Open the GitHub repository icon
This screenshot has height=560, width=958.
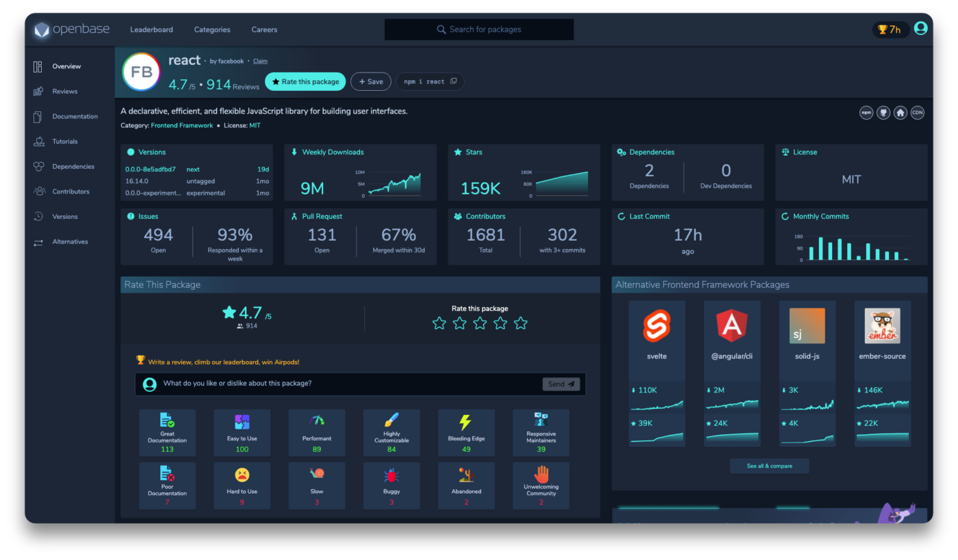(x=883, y=113)
